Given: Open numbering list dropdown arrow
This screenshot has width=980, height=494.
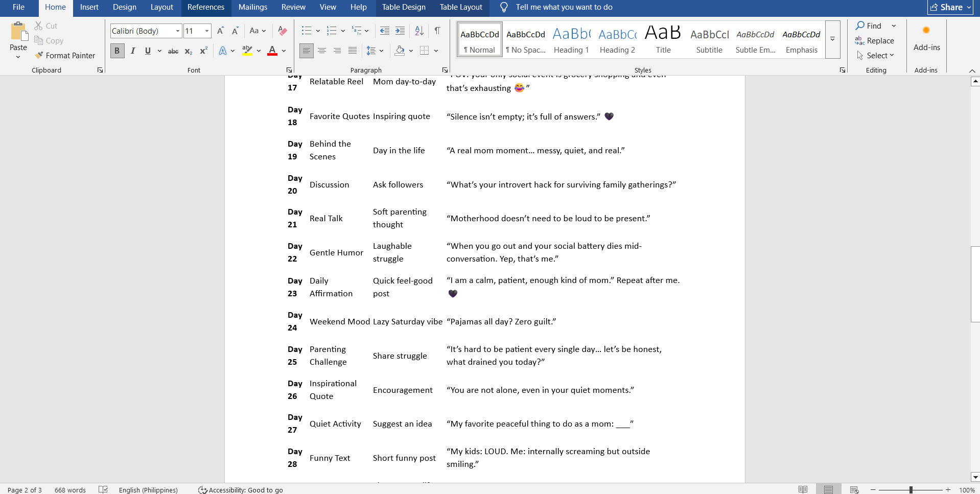Looking at the screenshot, I should point(343,31).
